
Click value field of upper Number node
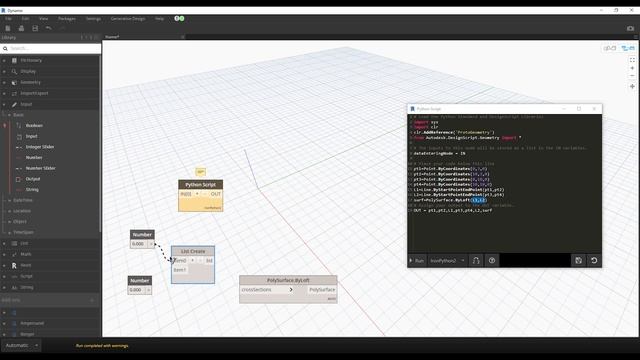(138, 244)
